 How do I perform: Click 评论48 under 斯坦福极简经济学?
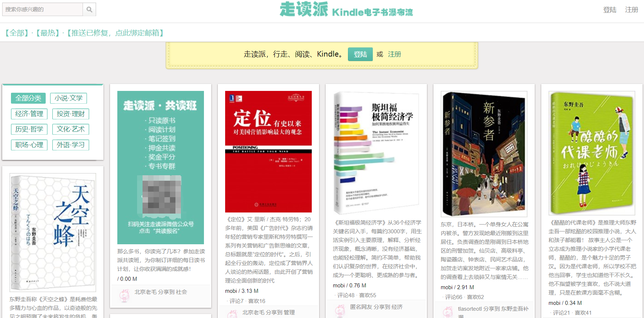click(x=346, y=295)
